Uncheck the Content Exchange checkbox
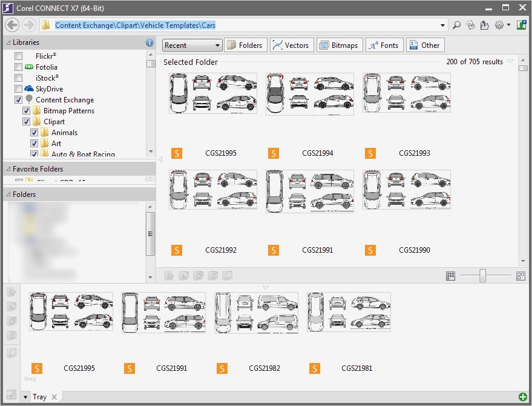The image size is (532, 406). click(x=19, y=100)
